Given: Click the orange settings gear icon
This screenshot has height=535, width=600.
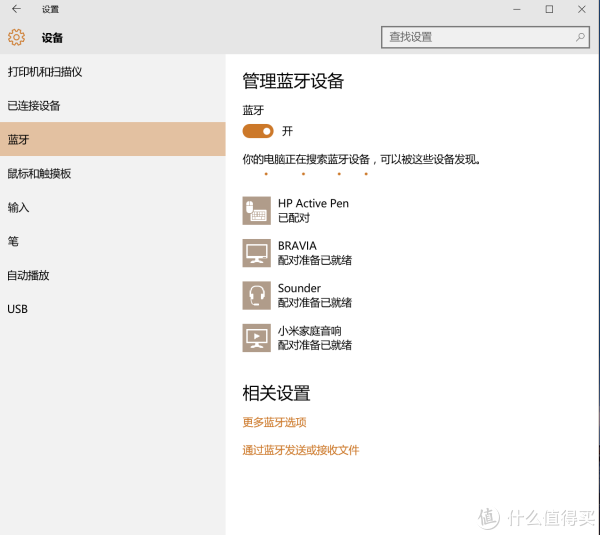Looking at the screenshot, I should [x=16, y=37].
